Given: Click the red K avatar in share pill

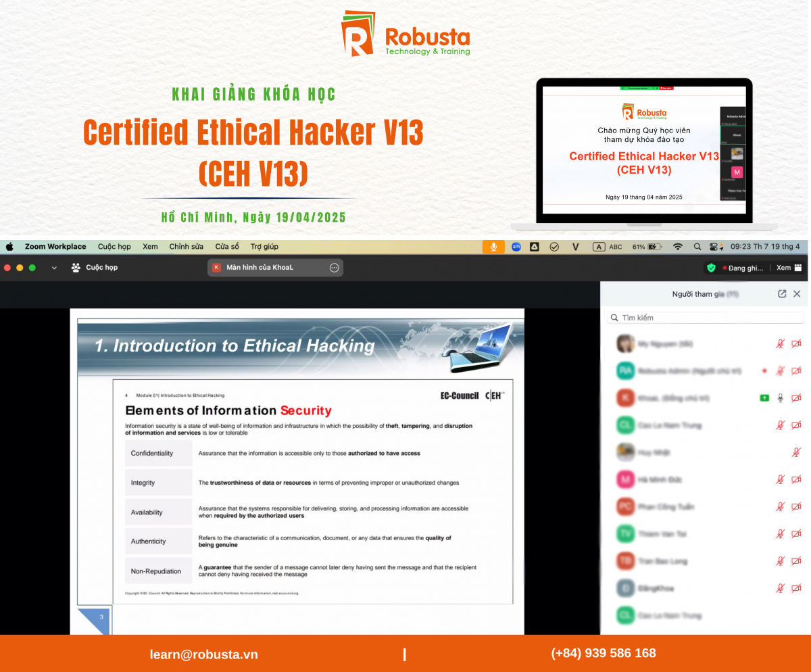Looking at the screenshot, I should (216, 268).
